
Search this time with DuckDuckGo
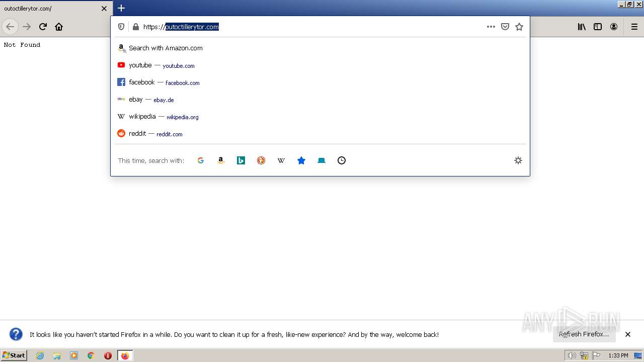coord(261,160)
